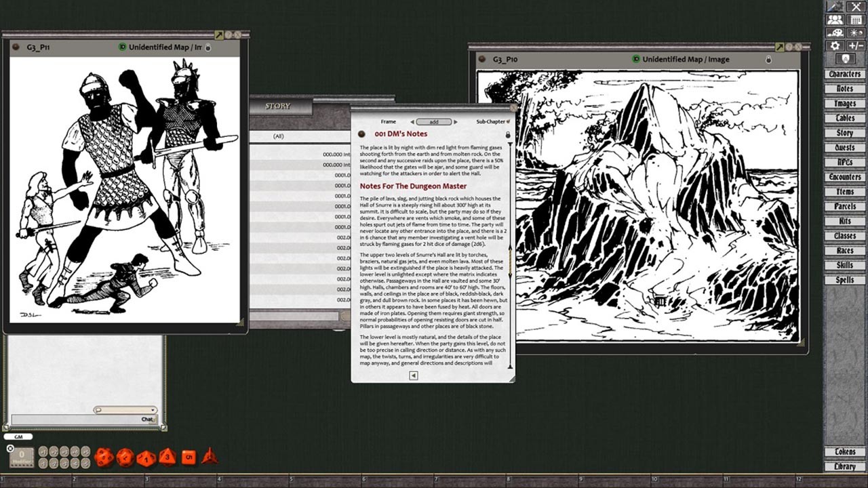Click the crossed swords combat tracker icon
The height and width of the screenshot is (488, 868).
[x=856, y=6]
